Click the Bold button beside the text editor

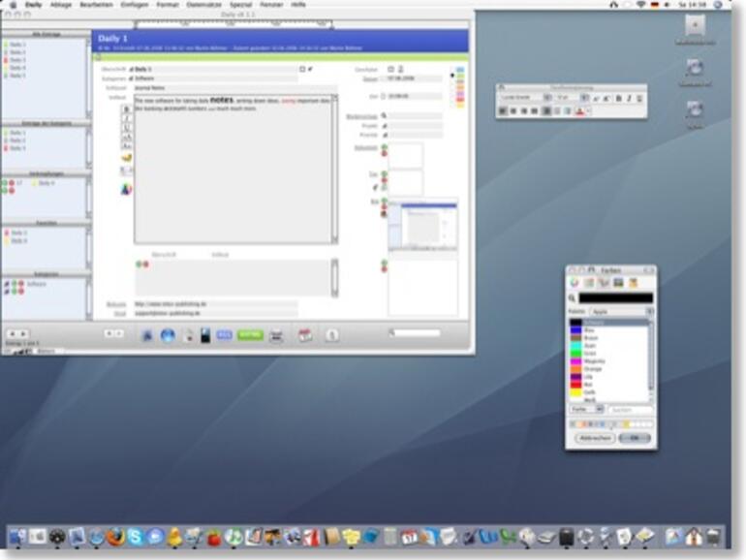point(126,109)
